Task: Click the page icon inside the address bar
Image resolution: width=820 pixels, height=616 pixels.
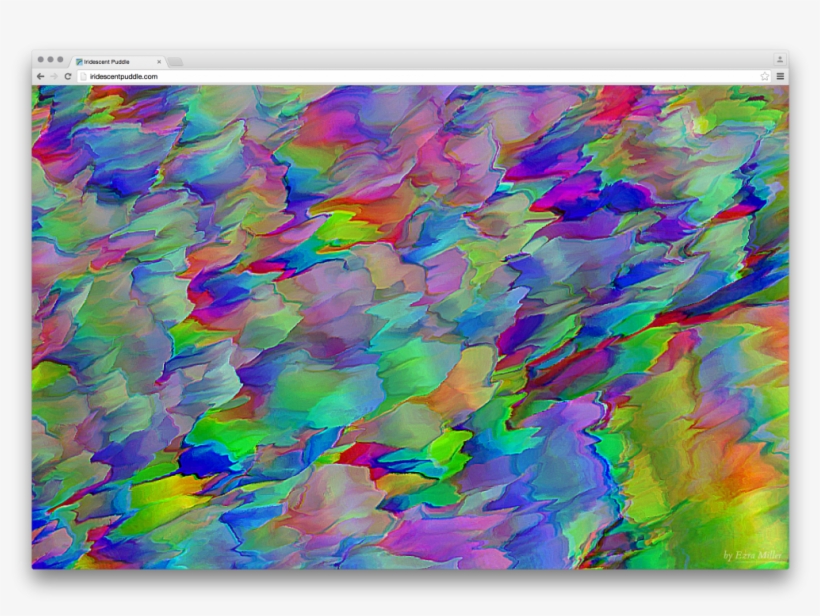Action: [x=83, y=76]
